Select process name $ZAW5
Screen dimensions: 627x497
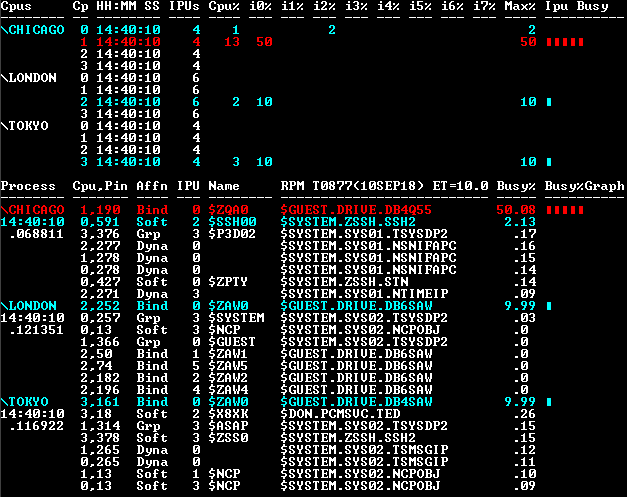pyautogui.click(x=228, y=366)
